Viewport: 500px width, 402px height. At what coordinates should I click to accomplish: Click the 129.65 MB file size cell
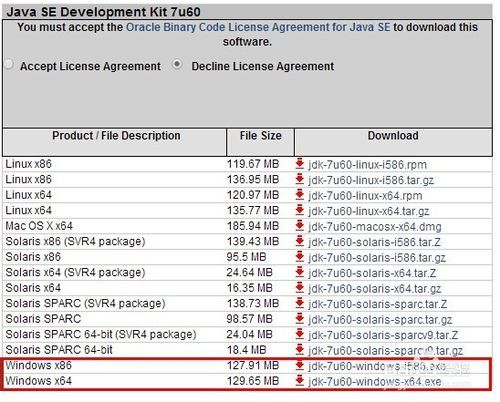click(253, 381)
